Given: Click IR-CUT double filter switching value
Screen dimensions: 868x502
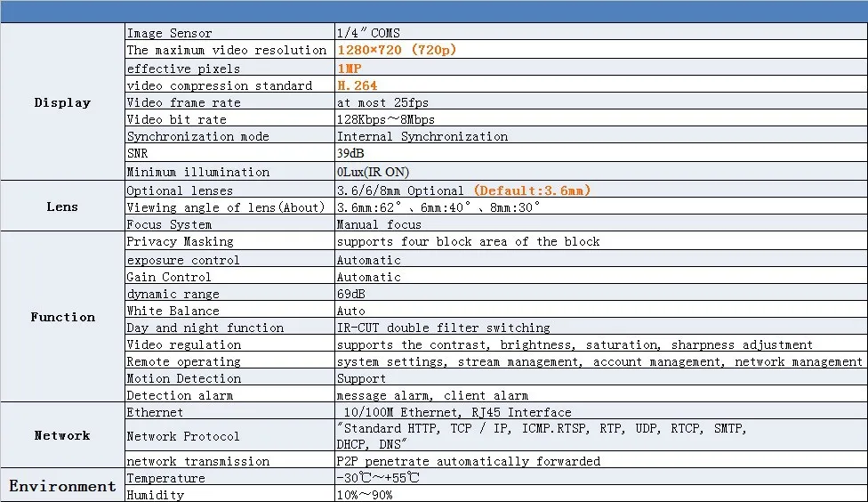Looking at the screenshot, I should pyautogui.click(x=444, y=328).
